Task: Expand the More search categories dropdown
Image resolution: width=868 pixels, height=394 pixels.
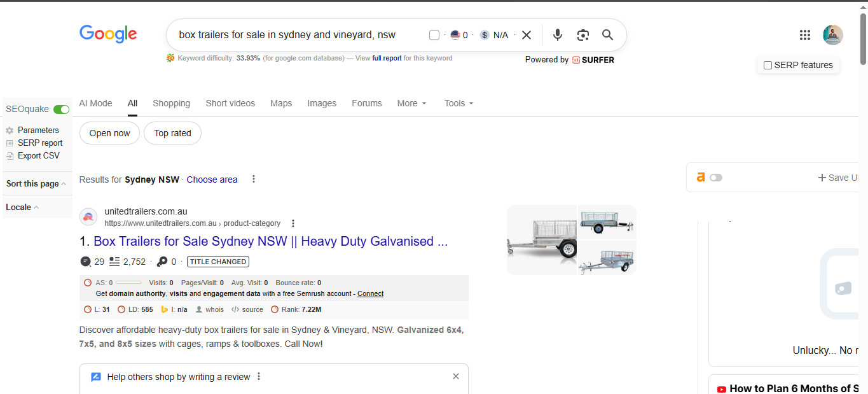Action: [x=412, y=103]
